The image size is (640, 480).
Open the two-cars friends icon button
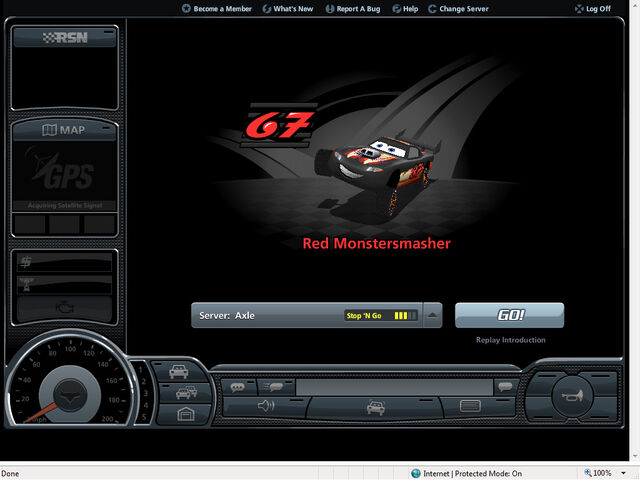coord(186,393)
